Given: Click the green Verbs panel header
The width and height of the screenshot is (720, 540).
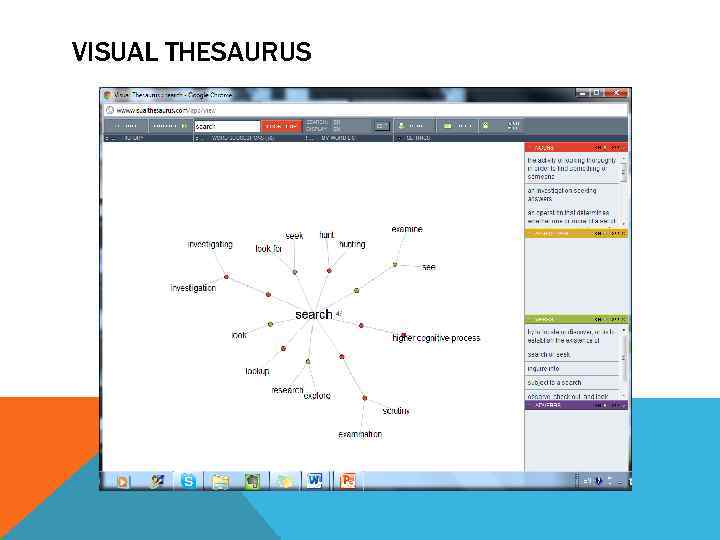Looking at the screenshot, I should [x=576, y=319].
